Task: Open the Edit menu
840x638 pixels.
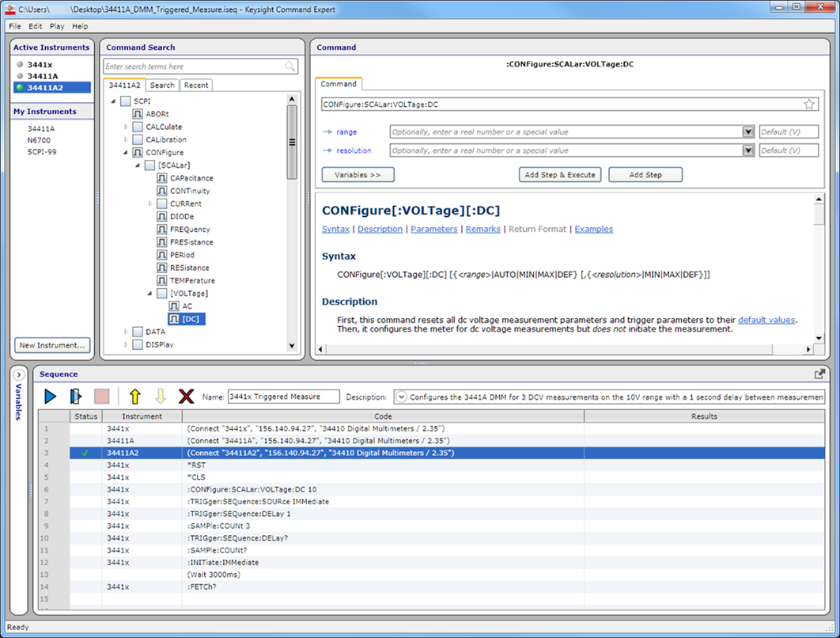Action: point(36,26)
